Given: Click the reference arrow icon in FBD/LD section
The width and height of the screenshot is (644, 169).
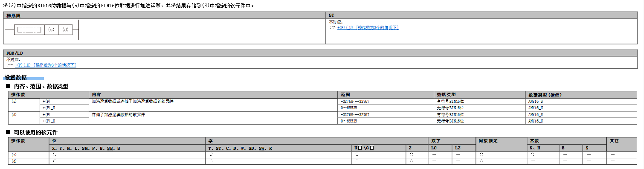Looking at the screenshot, I should tap(10, 65).
